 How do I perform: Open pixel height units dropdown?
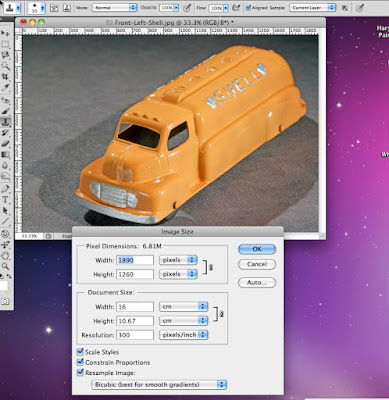(x=178, y=274)
